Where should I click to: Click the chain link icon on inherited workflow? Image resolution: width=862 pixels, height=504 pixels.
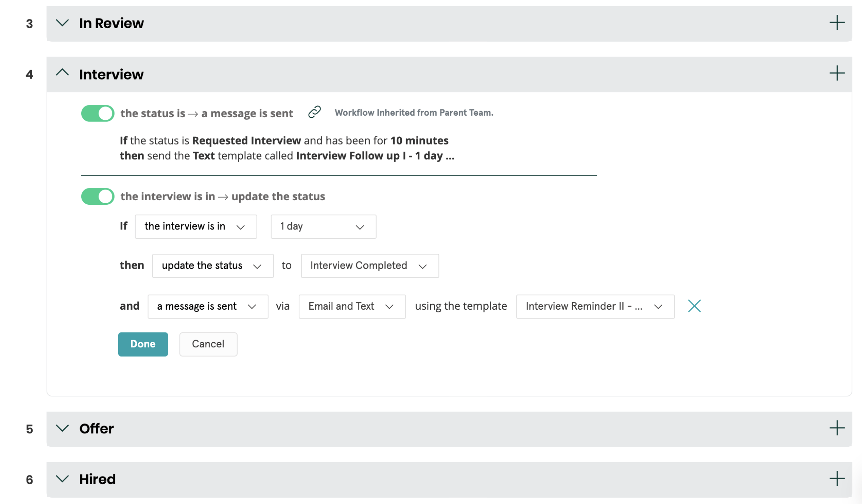[314, 112]
